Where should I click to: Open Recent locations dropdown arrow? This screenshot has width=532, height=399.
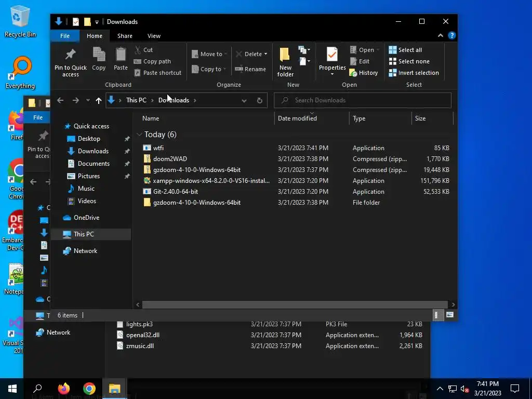(x=88, y=100)
